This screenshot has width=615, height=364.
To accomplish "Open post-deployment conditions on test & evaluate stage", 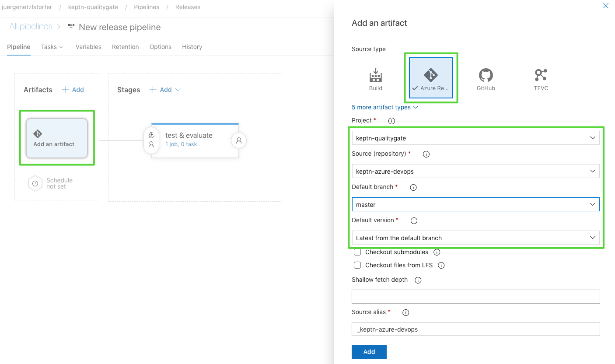I will click(x=239, y=140).
